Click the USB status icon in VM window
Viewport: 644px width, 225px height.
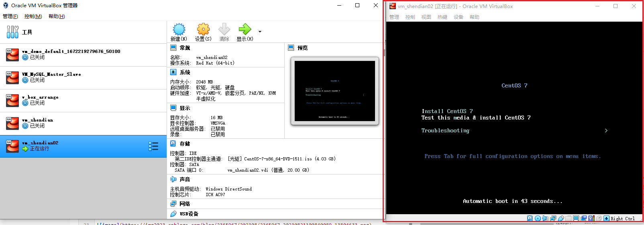coord(561,218)
